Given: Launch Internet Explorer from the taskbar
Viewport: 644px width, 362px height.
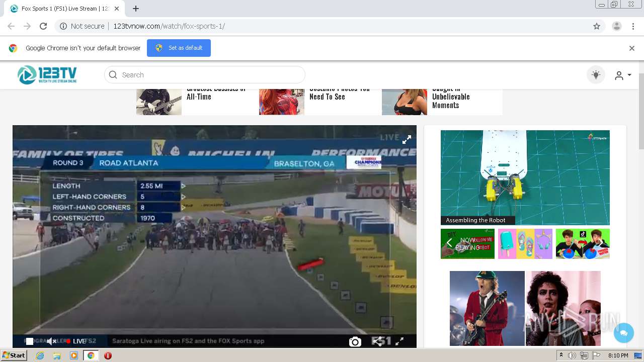Looking at the screenshot, I should (x=40, y=355).
